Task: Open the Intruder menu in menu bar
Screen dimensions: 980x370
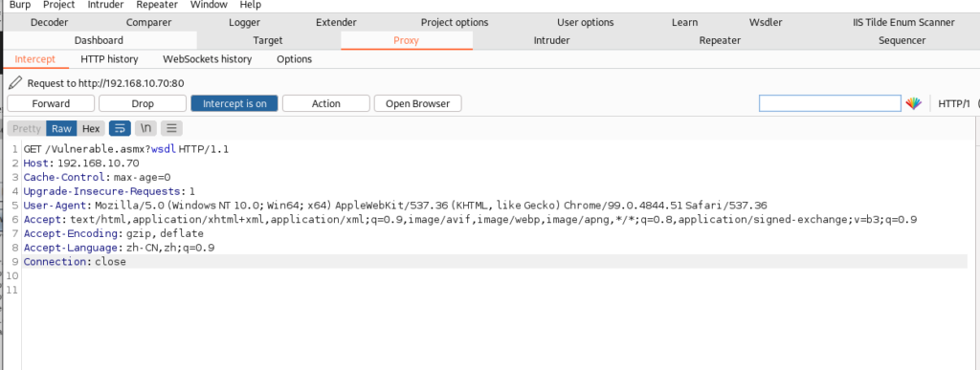Action: [105, 5]
